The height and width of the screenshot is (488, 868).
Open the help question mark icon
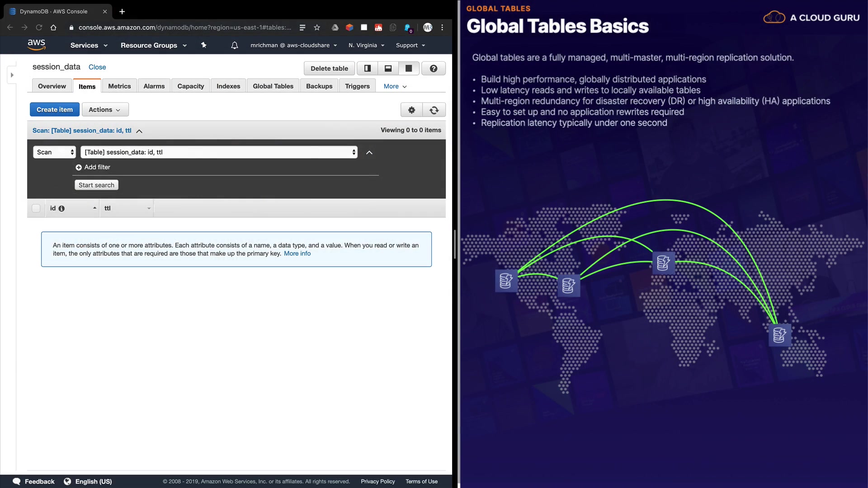pyautogui.click(x=433, y=69)
